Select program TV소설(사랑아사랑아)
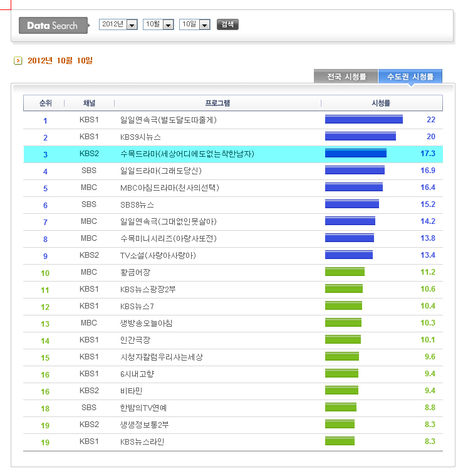 pos(158,256)
